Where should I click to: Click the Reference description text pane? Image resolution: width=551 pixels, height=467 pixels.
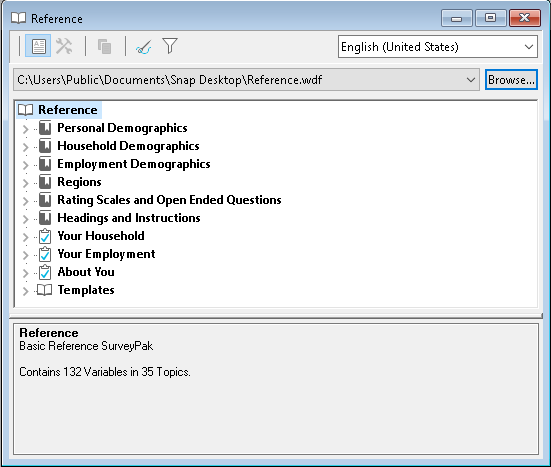click(276, 389)
